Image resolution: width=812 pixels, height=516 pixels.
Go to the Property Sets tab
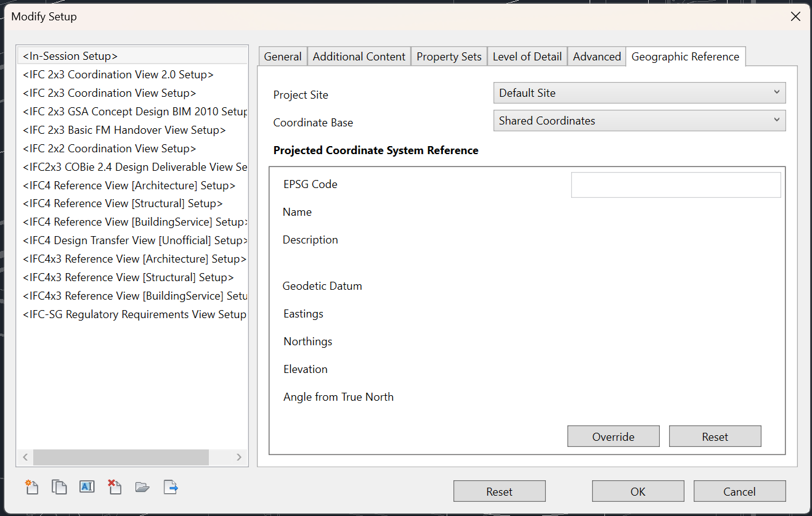pos(449,57)
